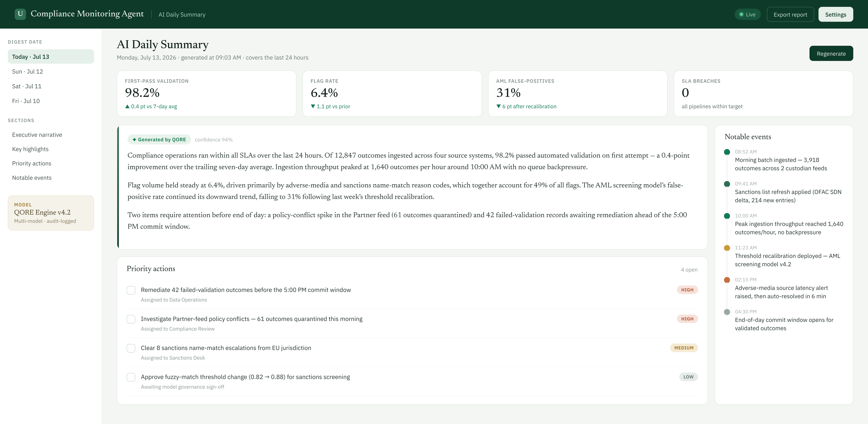Screen dimensions: 868x424
Task: Click the Compliance Monitoring Agent title
Action: (x=87, y=14)
